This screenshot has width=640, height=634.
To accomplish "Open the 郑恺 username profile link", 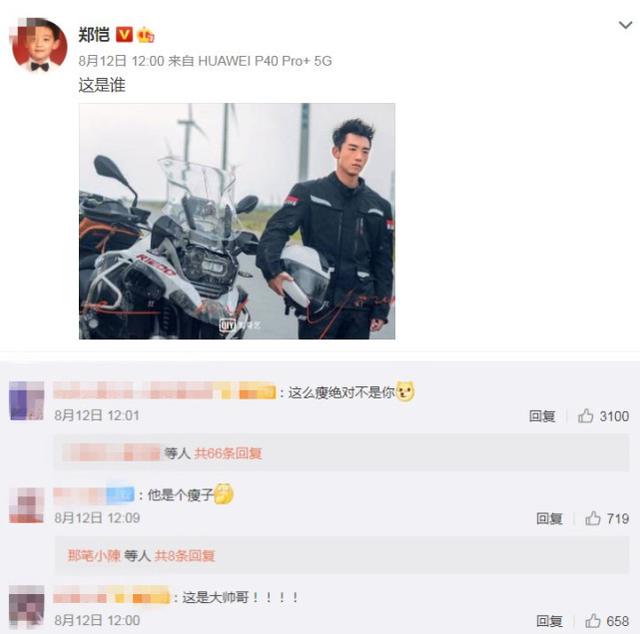I will click(x=94, y=35).
